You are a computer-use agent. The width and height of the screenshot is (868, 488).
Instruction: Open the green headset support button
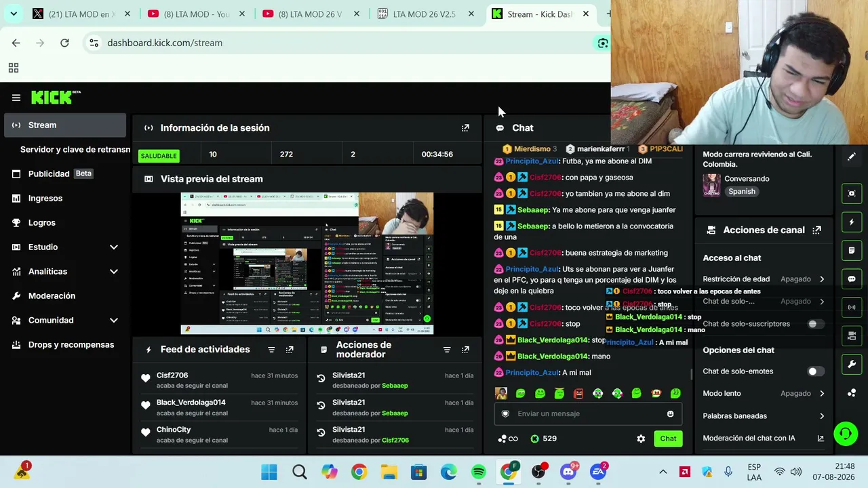[846, 433]
